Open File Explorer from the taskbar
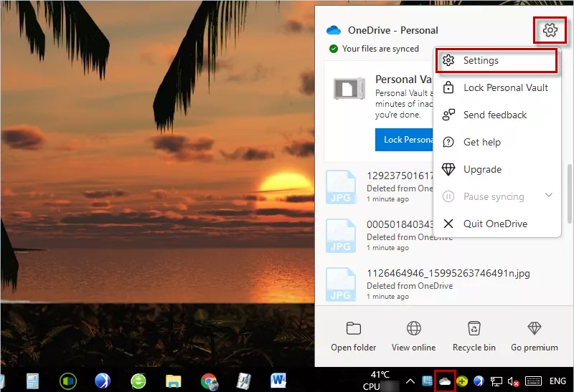The image size is (574, 392). pyautogui.click(x=174, y=381)
